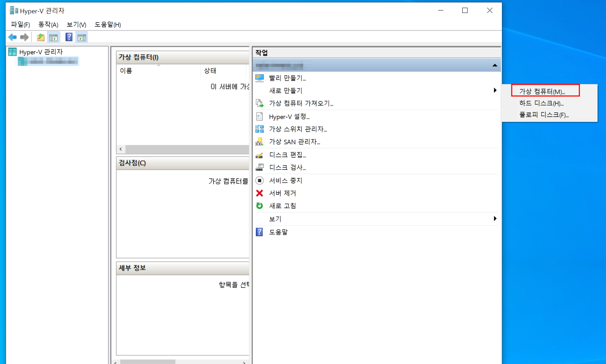The width and height of the screenshot is (606, 364).
Task: Click left arrow of virtual machines scrollbar
Action: (121, 149)
